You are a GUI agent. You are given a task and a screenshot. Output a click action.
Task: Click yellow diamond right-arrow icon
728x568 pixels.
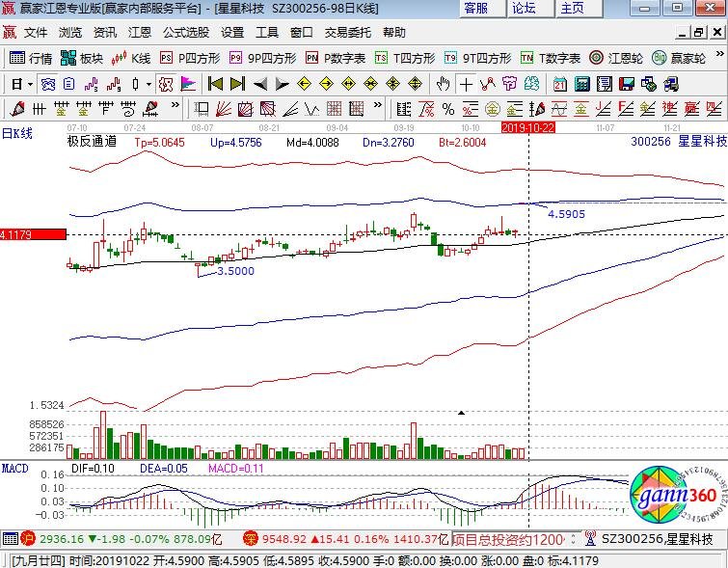326,85
